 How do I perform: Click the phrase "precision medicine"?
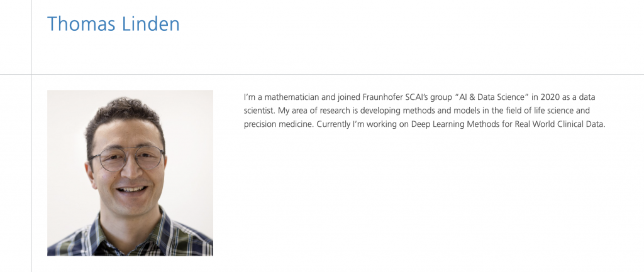click(277, 124)
